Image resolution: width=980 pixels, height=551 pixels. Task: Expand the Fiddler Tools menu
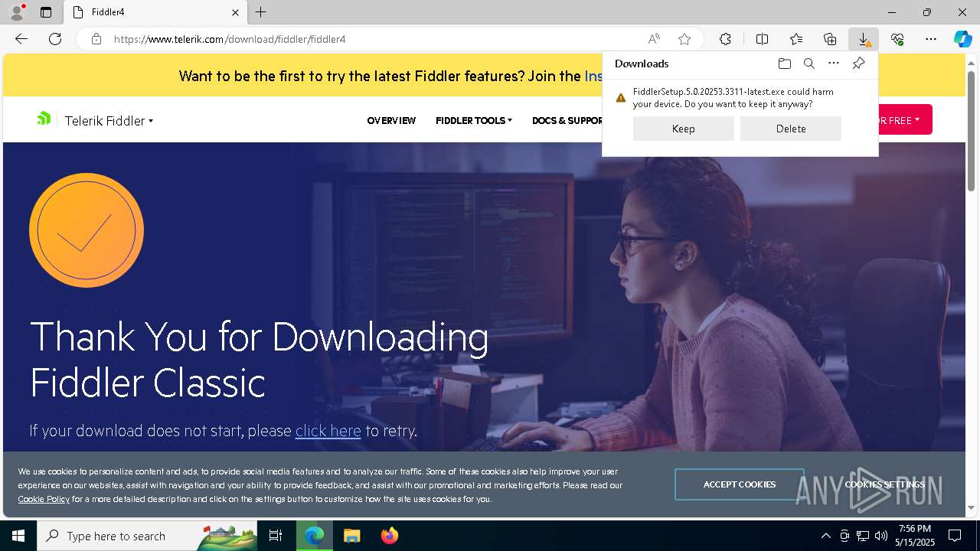pos(474,121)
